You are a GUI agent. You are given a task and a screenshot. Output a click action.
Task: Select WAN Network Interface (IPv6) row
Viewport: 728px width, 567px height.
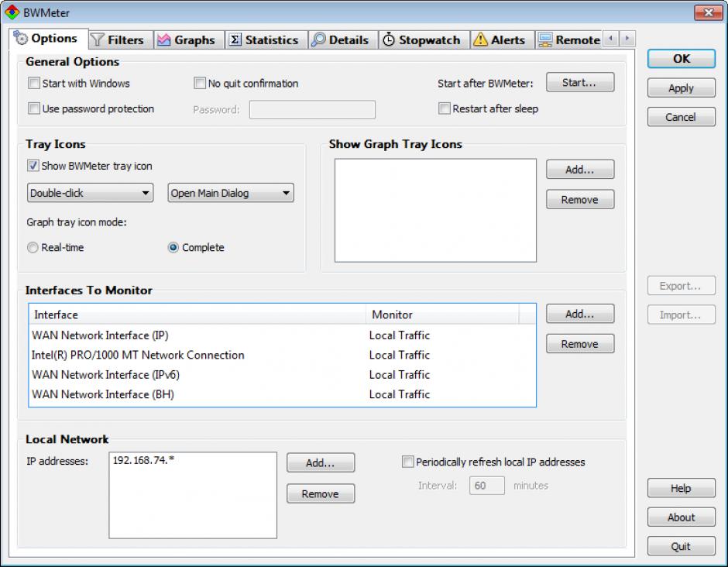click(282, 374)
